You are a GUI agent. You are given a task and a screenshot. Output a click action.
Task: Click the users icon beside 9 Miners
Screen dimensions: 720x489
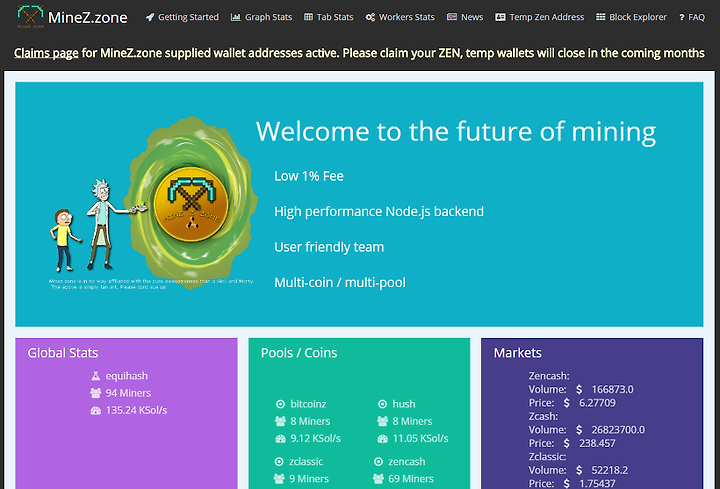279,479
